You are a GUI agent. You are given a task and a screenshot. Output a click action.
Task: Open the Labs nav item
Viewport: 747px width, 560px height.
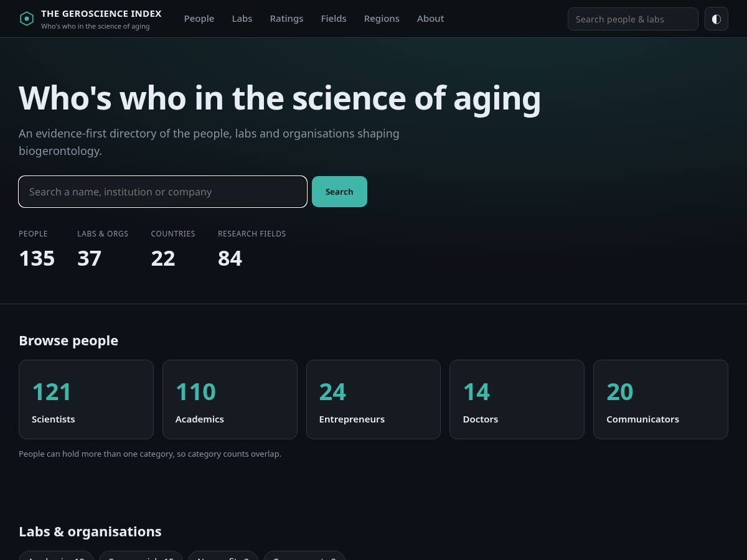click(242, 19)
